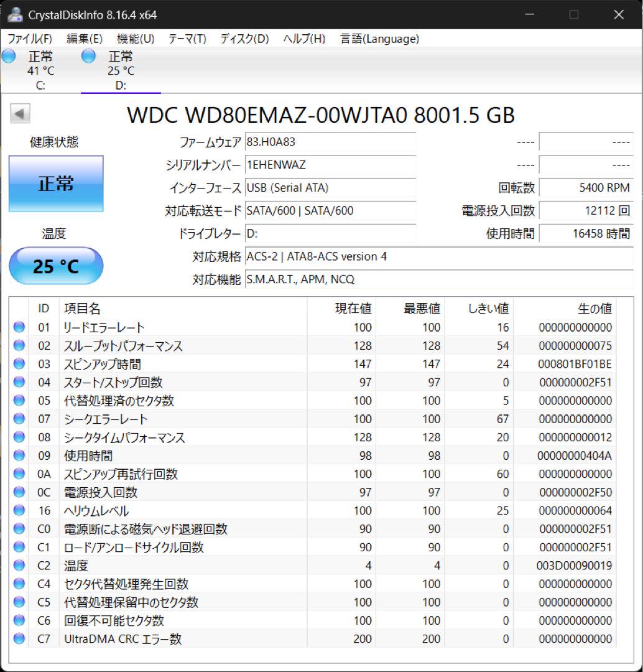Click the transfer mode field SATA/600 | SATA/600
Screen dimensions: 643x672
330,211
